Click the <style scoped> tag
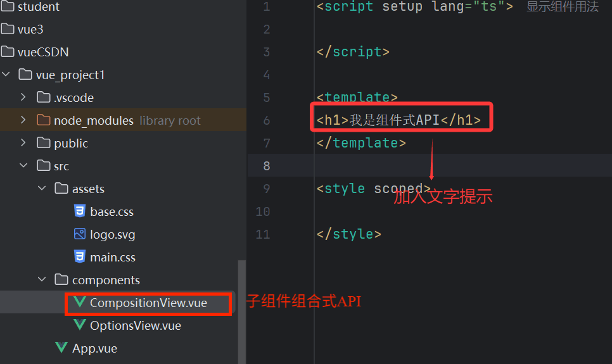 pyautogui.click(x=374, y=189)
